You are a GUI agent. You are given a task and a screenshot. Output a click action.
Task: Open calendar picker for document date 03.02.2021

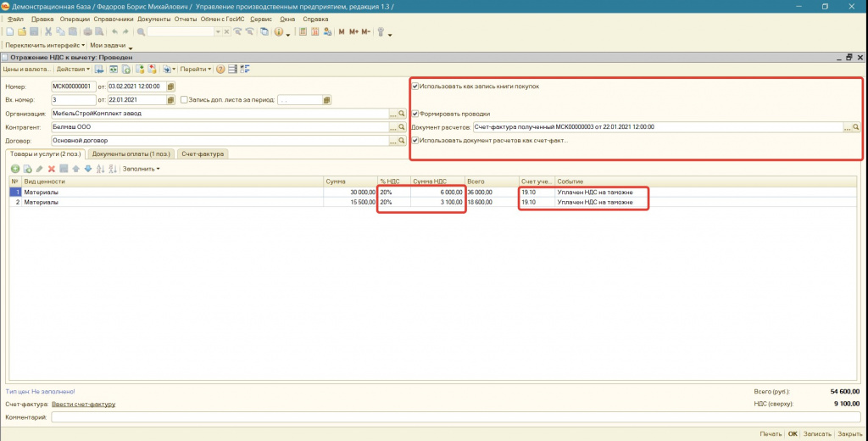pyautogui.click(x=170, y=87)
